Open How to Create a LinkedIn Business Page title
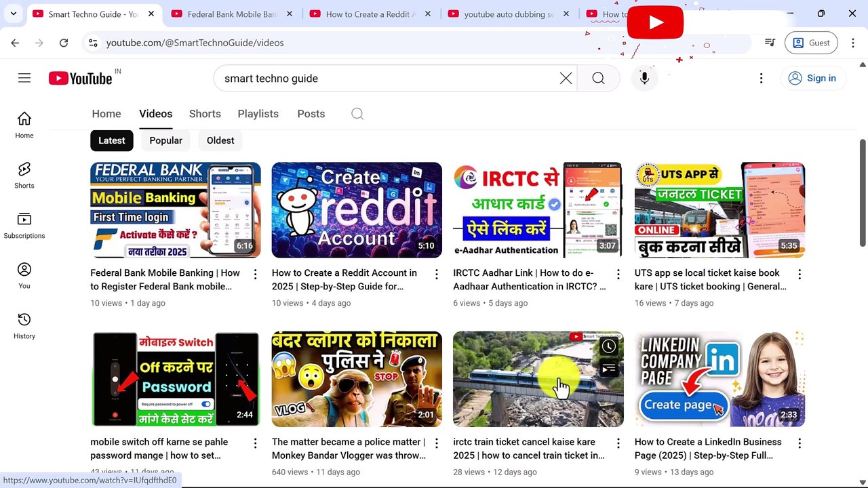 pos(708,449)
